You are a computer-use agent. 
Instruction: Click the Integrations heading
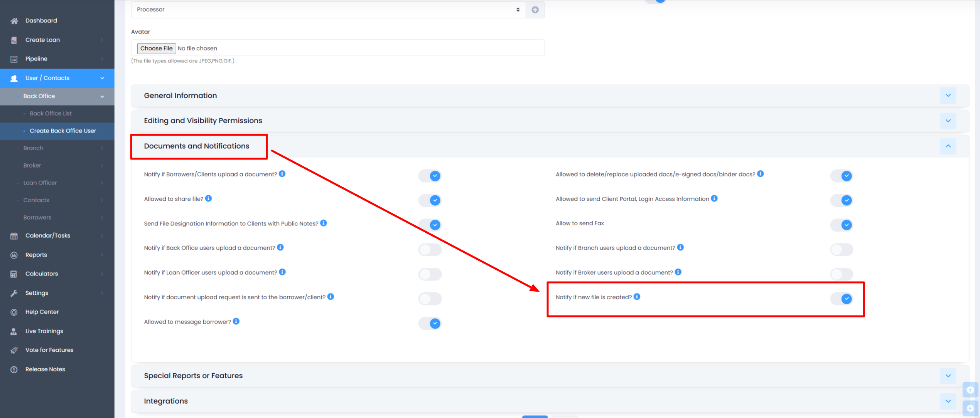click(x=166, y=401)
